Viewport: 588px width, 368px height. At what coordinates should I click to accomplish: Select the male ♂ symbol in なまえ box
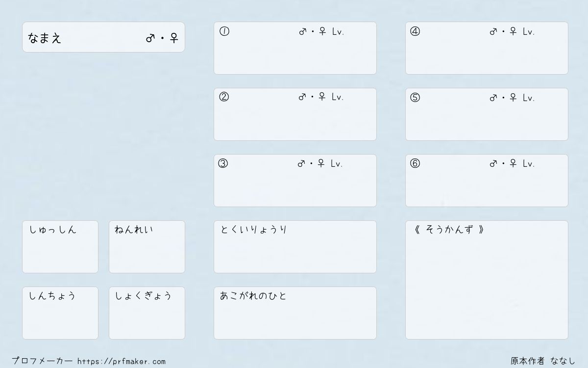150,38
